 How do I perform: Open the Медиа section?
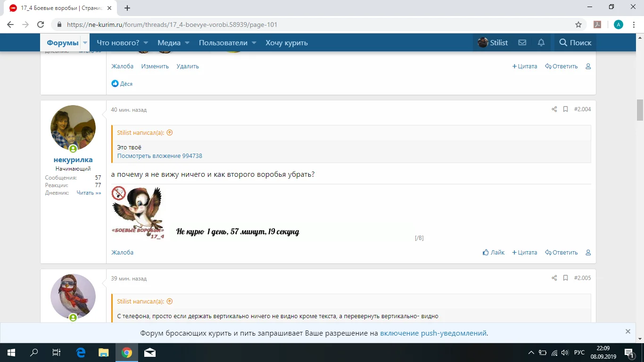(169, 43)
